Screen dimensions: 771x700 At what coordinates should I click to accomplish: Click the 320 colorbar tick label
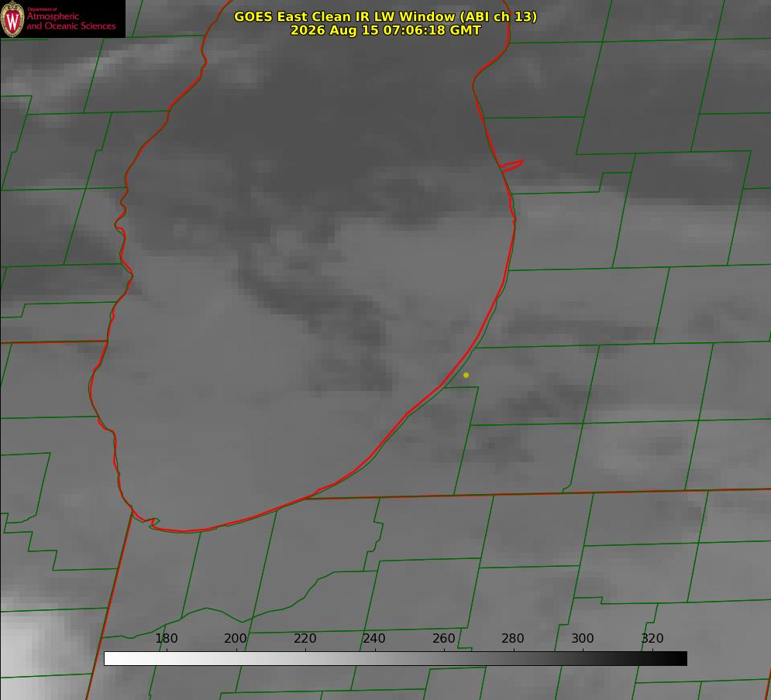(652, 638)
